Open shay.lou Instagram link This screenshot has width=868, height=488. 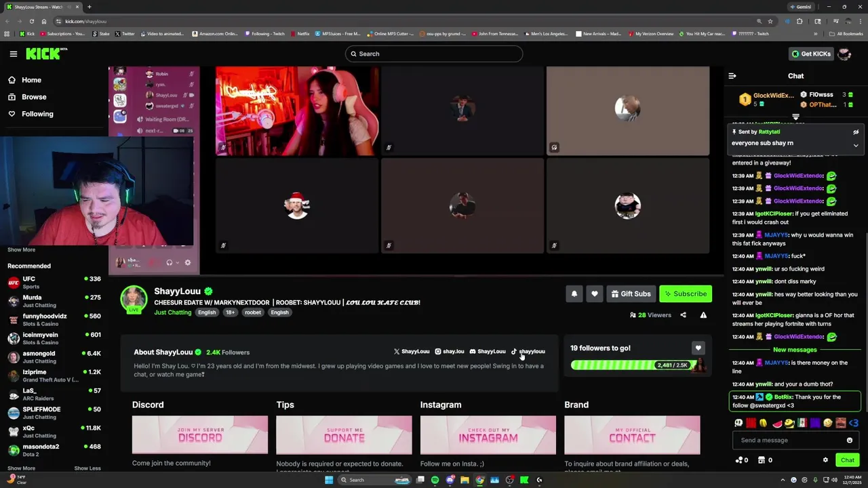pyautogui.click(x=450, y=352)
